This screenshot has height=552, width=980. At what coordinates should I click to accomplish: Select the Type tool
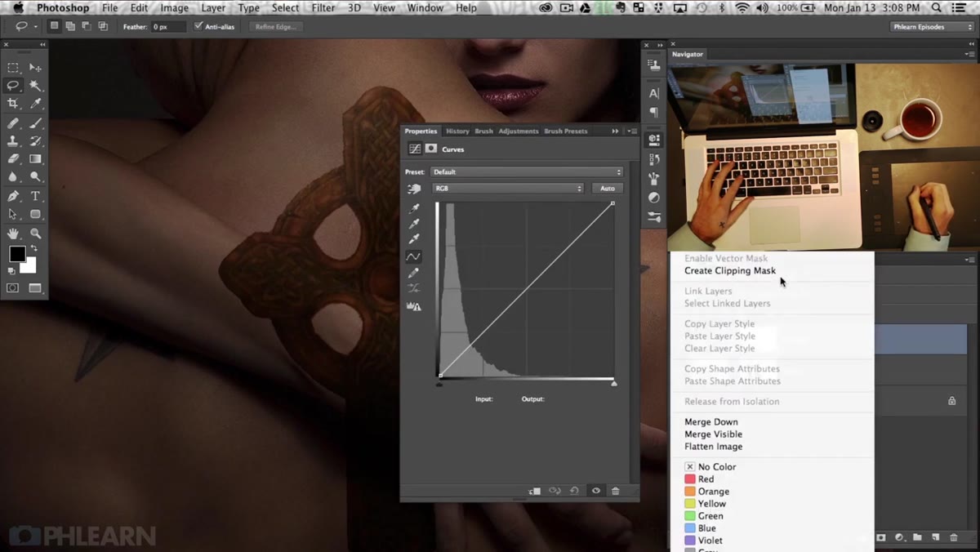coord(35,196)
